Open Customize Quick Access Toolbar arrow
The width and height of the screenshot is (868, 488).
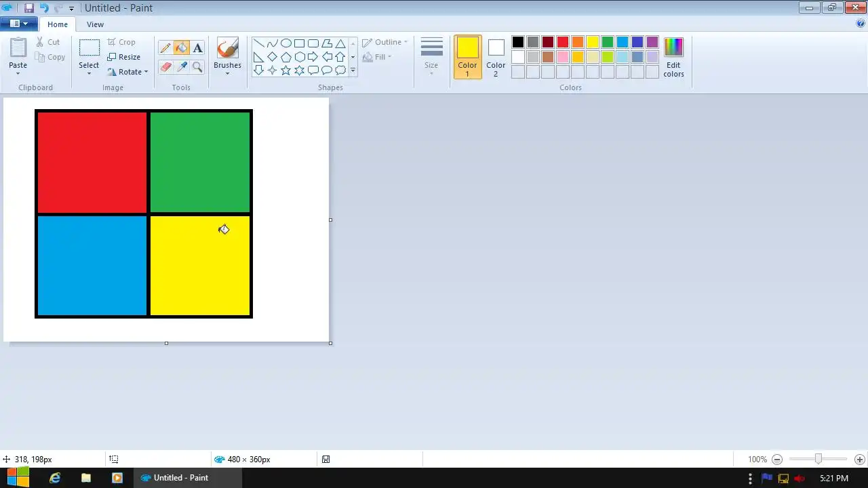pos(71,9)
